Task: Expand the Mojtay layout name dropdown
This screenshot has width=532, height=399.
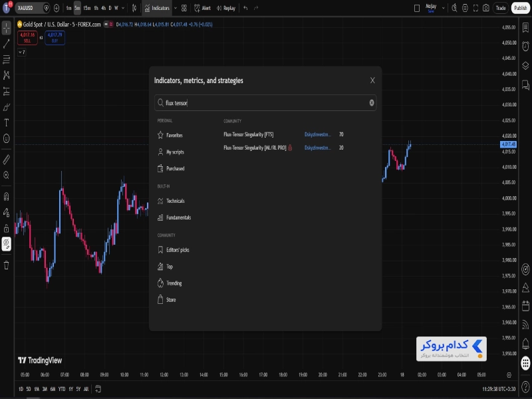Action: (x=443, y=8)
